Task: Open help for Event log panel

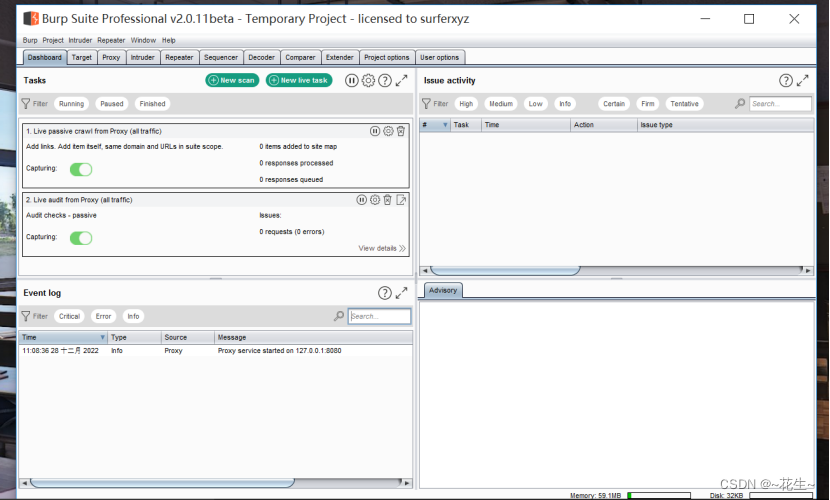Action: pos(385,293)
